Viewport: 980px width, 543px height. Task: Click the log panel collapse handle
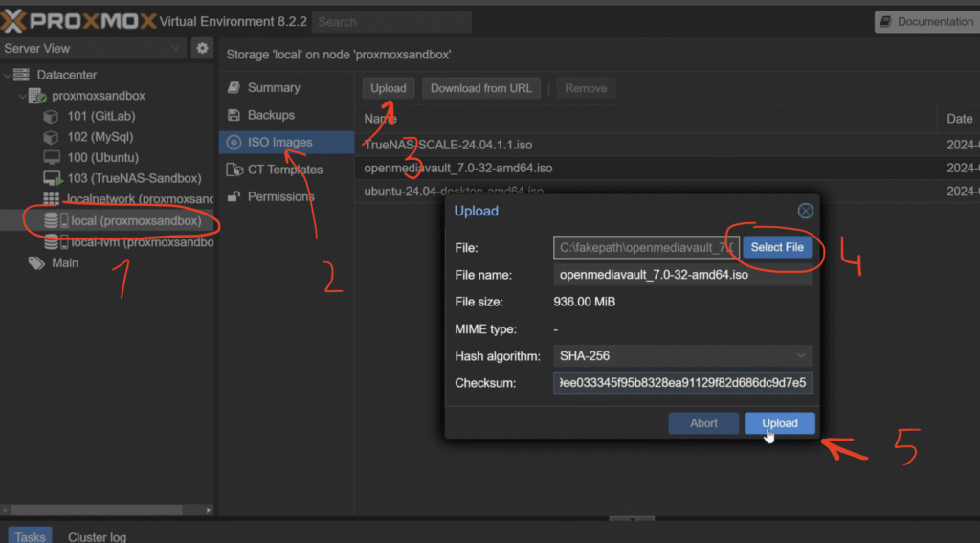[632, 519]
